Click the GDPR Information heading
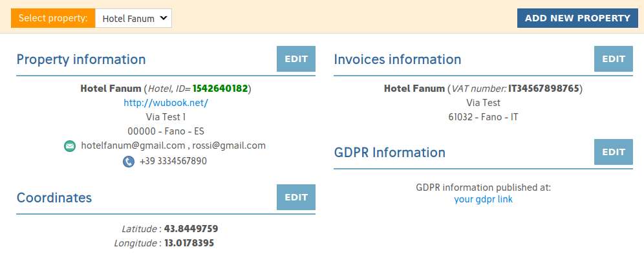The height and width of the screenshot is (258, 644). click(x=390, y=153)
